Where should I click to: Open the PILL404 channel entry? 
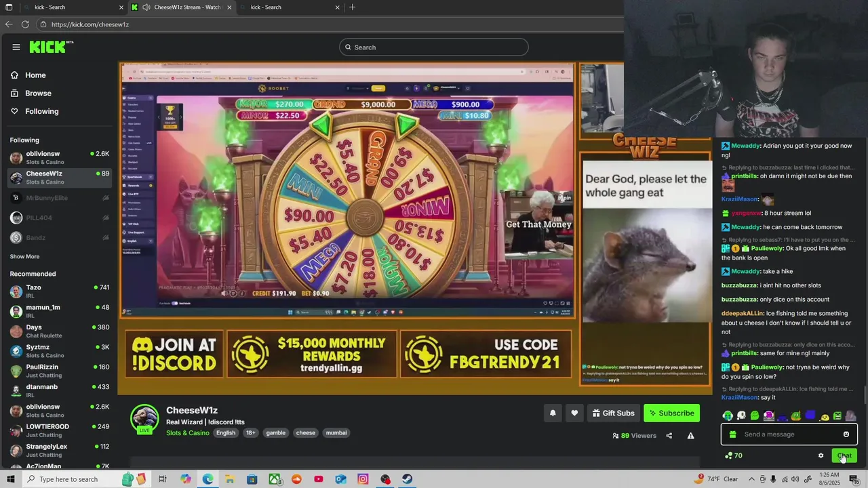pos(60,218)
